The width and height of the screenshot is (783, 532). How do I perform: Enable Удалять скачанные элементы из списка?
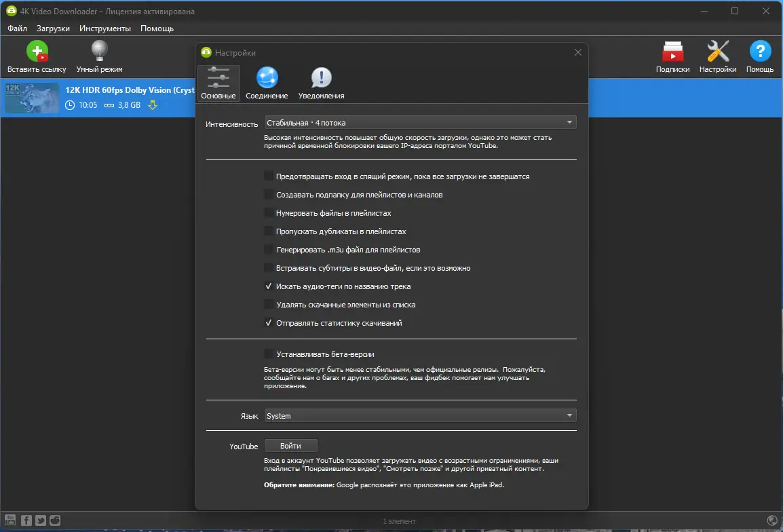[x=269, y=305]
